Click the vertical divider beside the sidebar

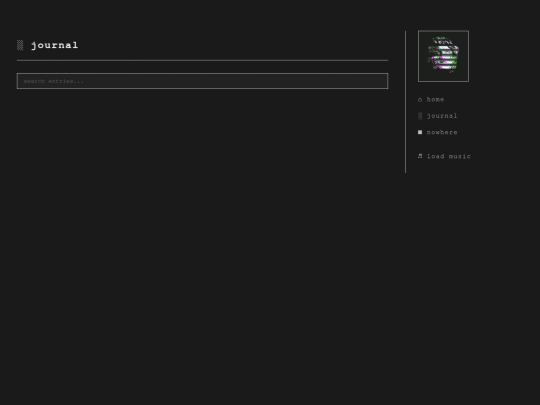(x=406, y=102)
